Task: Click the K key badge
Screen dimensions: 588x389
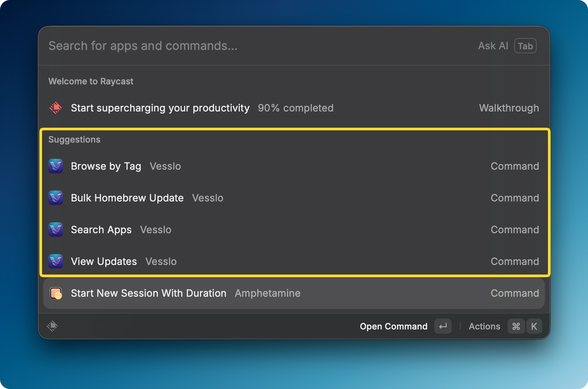Action: pos(534,326)
